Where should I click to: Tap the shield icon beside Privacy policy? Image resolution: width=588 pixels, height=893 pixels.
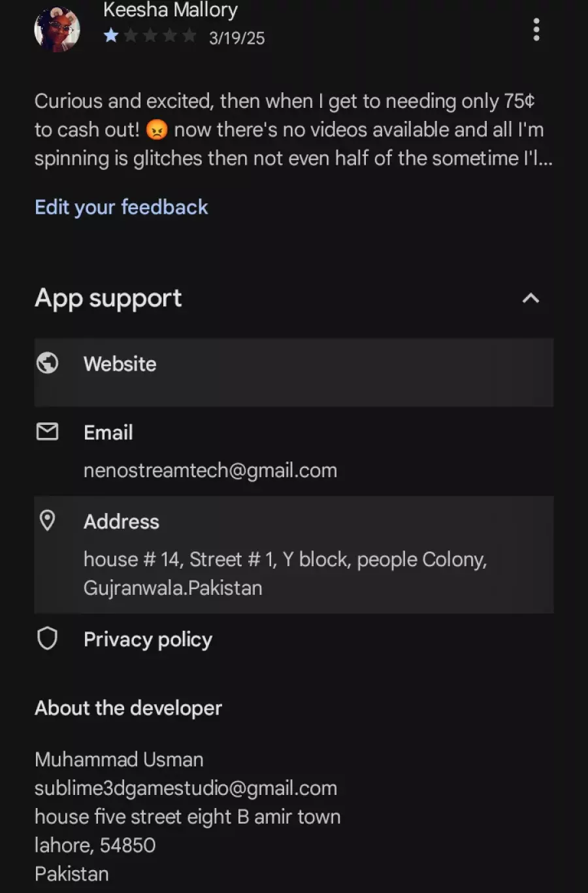click(47, 639)
